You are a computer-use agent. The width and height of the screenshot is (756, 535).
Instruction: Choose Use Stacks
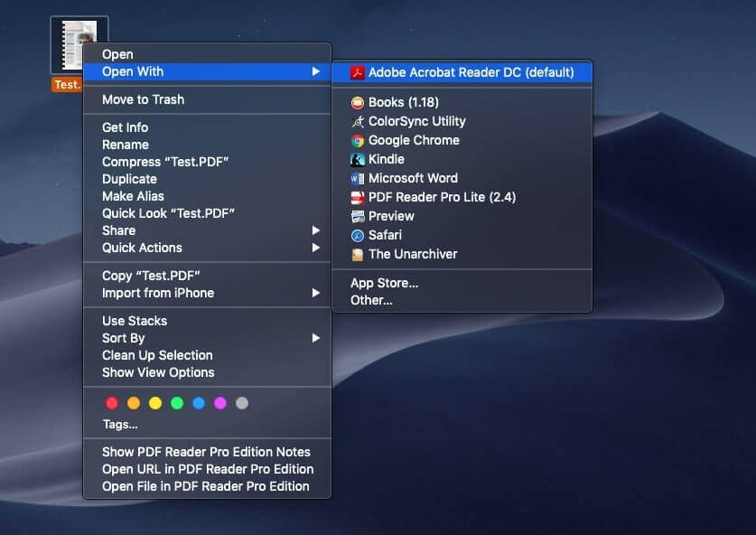(208, 321)
